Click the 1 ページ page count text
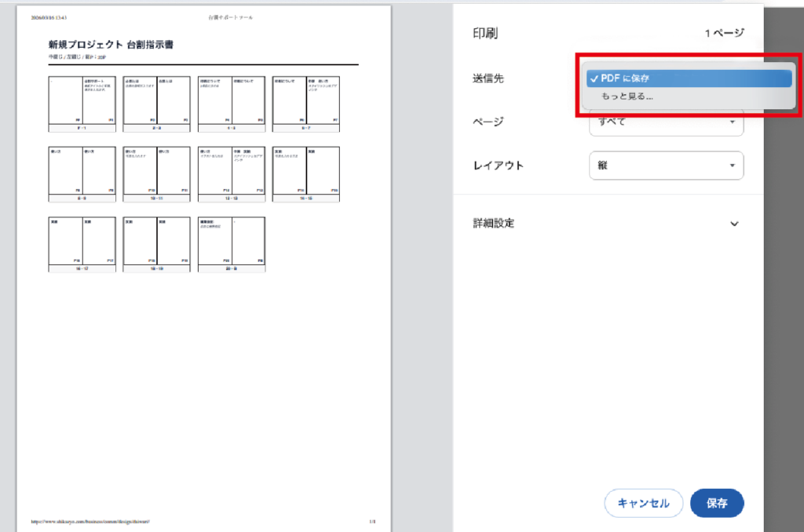This screenshot has width=804, height=532. click(x=724, y=33)
